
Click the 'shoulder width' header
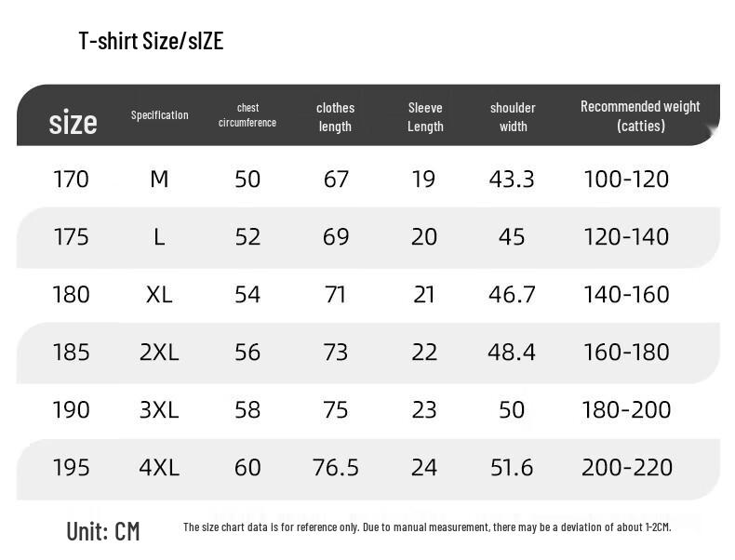tap(513, 117)
